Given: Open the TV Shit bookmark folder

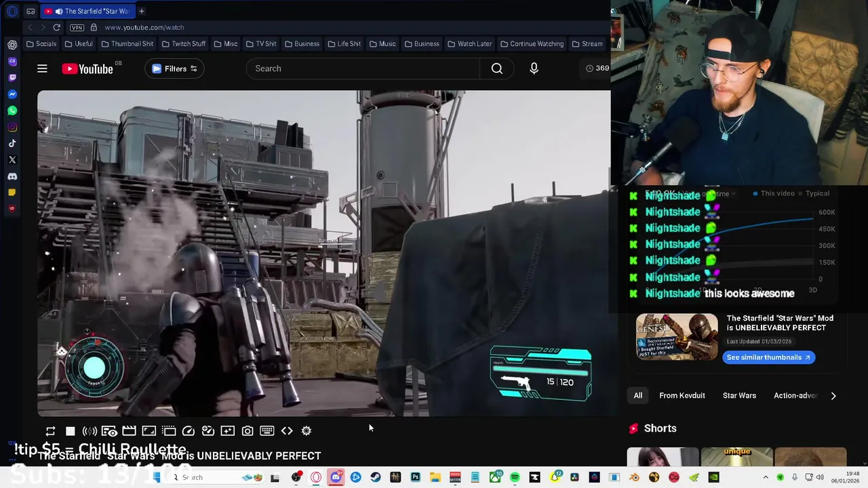Looking at the screenshot, I should point(261,43).
